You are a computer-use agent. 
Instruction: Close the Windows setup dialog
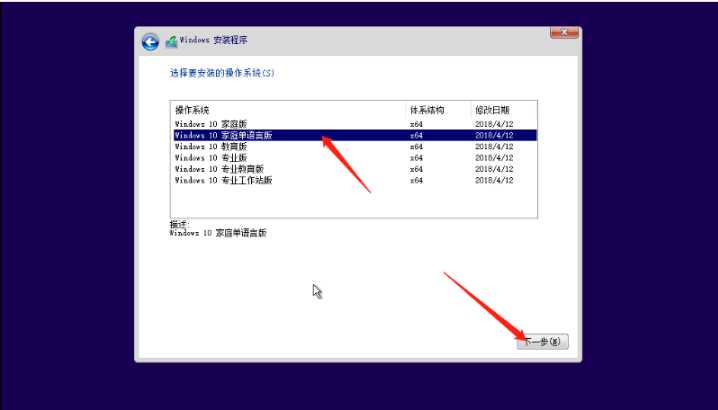click(x=564, y=33)
